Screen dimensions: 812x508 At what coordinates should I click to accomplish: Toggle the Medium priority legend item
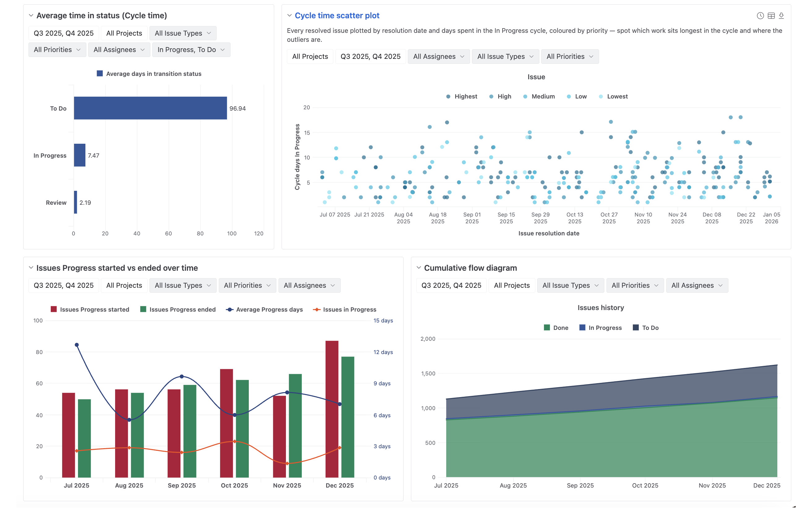[x=539, y=96]
